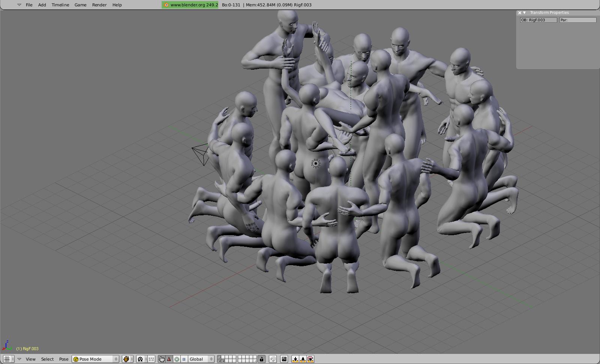Open the File menu
Viewport: 600px width, 364px height.
click(29, 5)
